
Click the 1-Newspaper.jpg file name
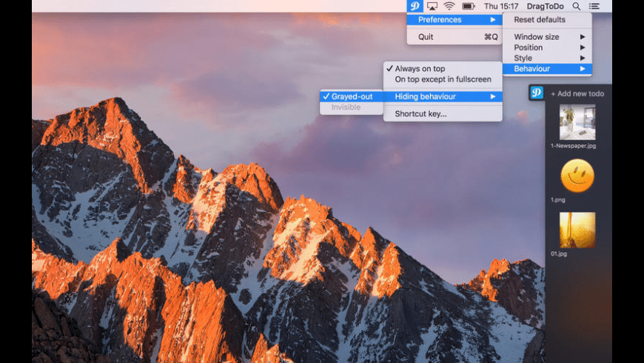(573, 146)
